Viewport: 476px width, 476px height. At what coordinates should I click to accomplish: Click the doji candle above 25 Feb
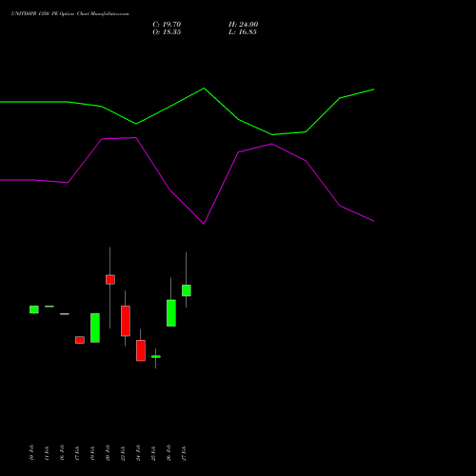coord(156,357)
